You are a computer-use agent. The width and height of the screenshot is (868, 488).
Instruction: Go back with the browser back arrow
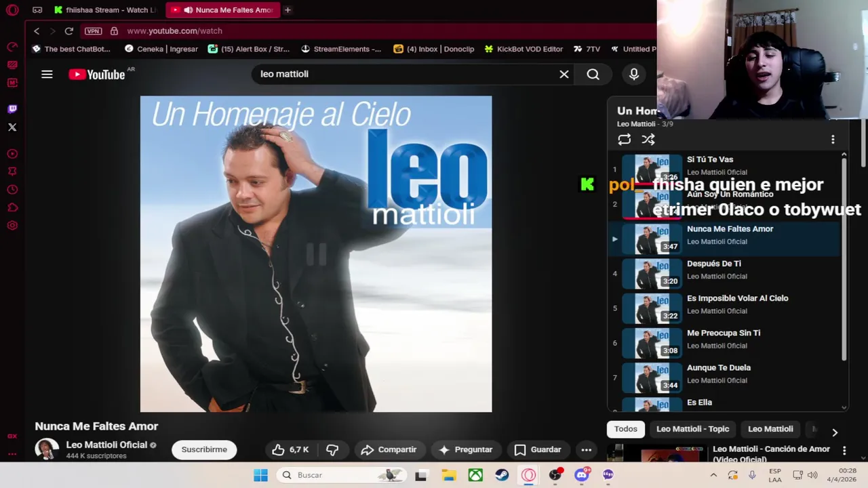pos(37,31)
